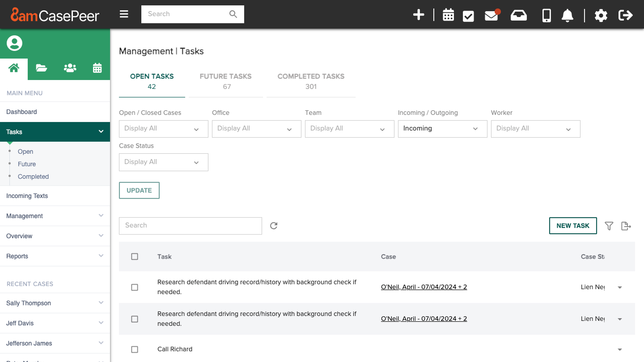This screenshot has width=644, height=362.
Task: Expand the Case Status dropdown
Action: (163, 162)
